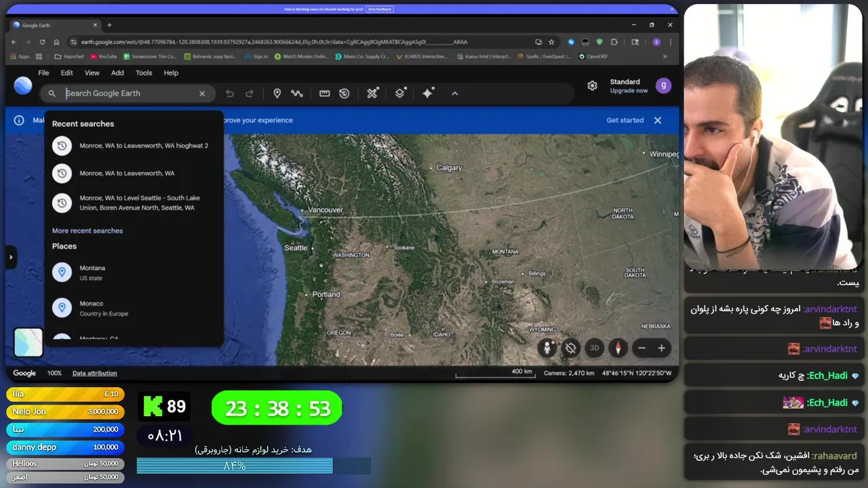Zoom out with the minus button
Image resolution: width=868 pixels, height=488 pixels.
point(642,348)
